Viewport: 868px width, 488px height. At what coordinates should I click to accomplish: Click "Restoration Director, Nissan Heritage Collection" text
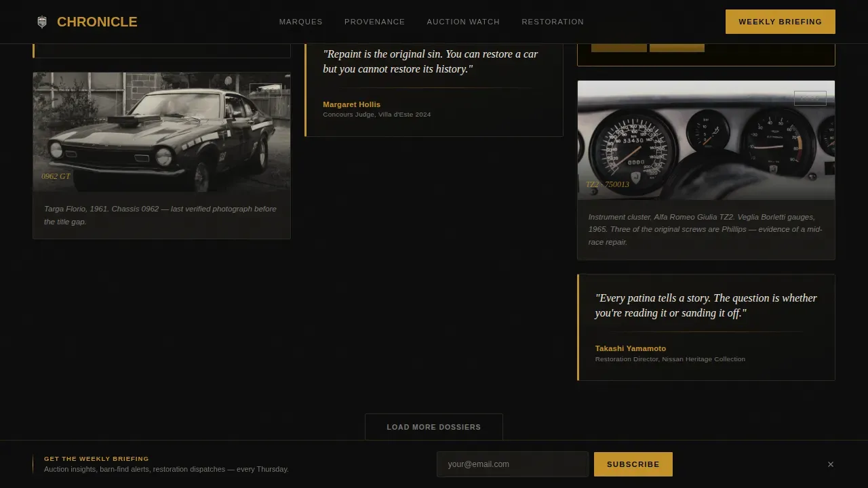click(670, 359)
